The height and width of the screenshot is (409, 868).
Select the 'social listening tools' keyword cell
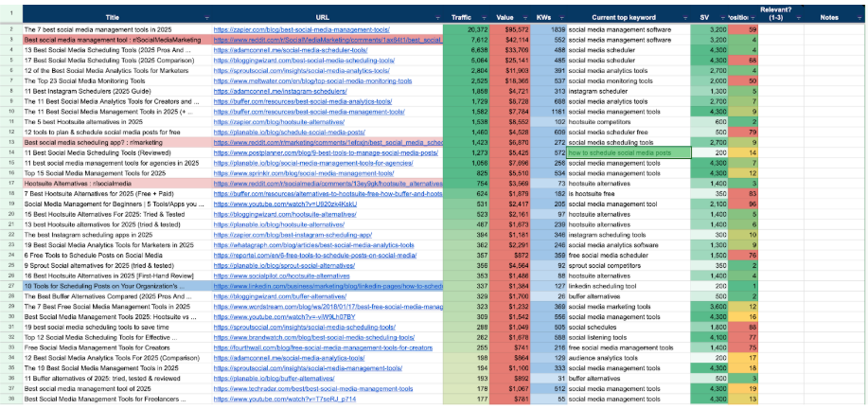629,338
